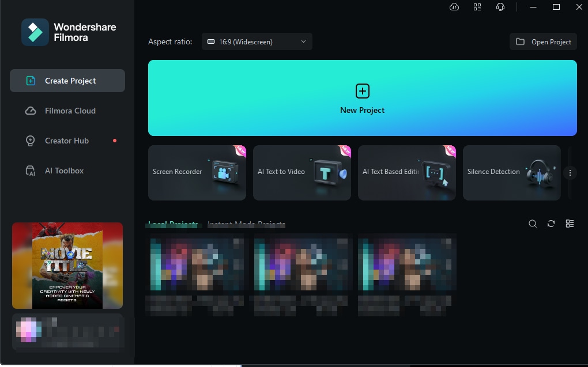Select Create Project in the sidebar
Viewport: 588px width, 367px height.
67,81
